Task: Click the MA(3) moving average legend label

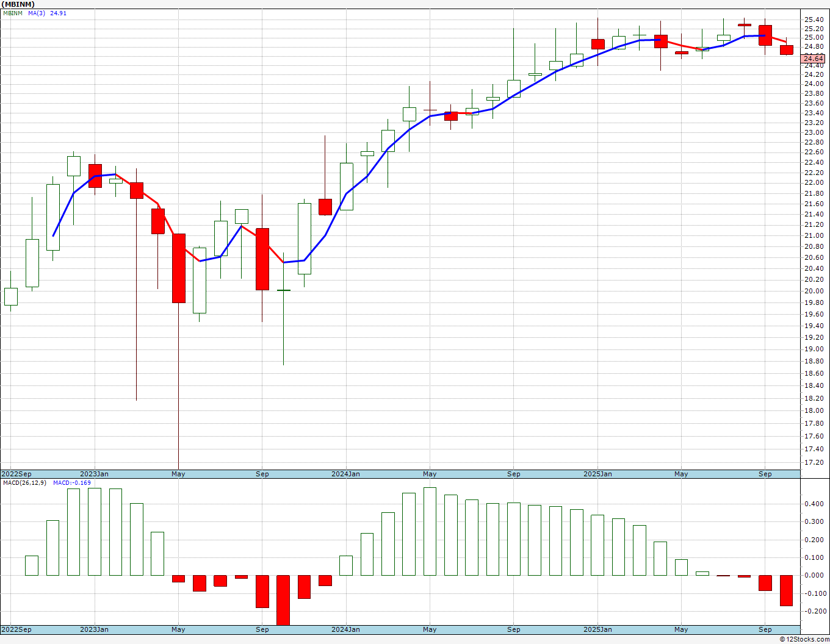Action: (37, 13)
